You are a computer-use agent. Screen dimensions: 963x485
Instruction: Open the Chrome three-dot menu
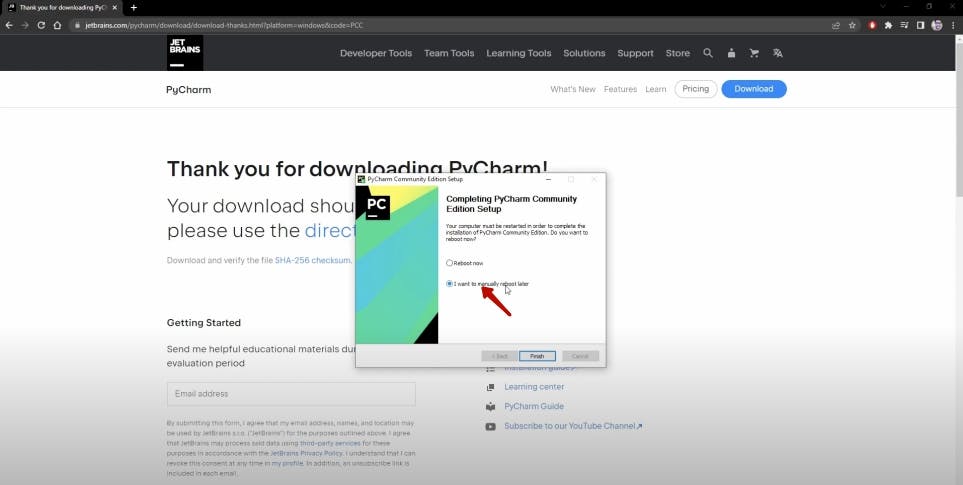pyautogui.click(x=953, y=25)
